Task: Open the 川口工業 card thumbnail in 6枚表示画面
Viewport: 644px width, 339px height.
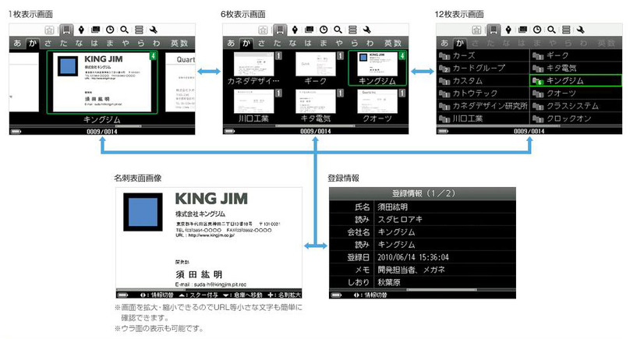Action: tap(254, 101)
